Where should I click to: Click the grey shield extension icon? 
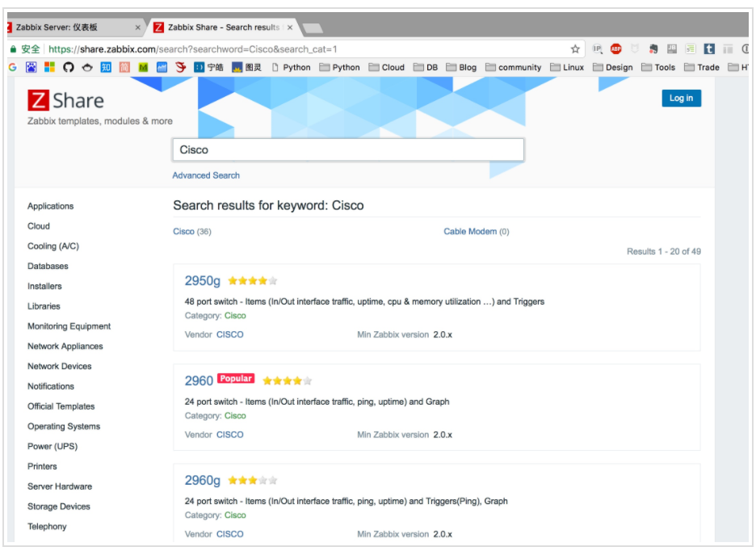[635, 48]
